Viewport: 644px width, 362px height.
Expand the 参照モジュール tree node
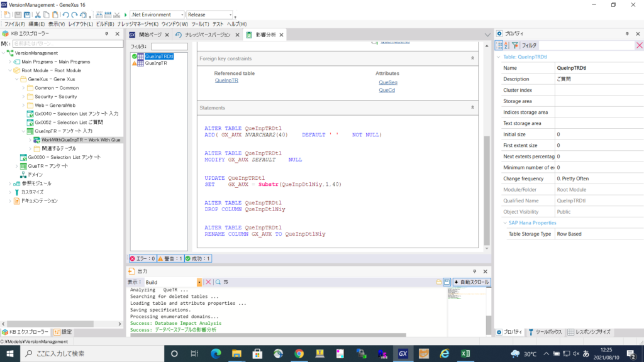coord(10,184)
